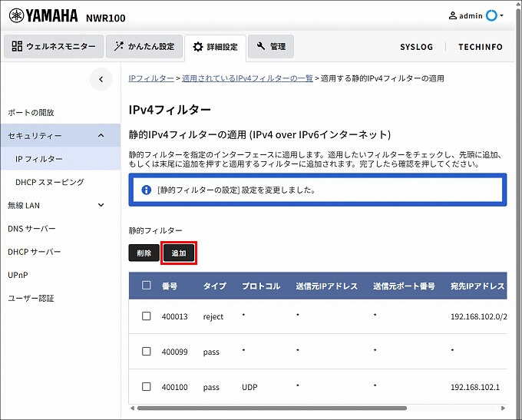
Task: Check the box for filter 400013
Action: click(146, 316)
